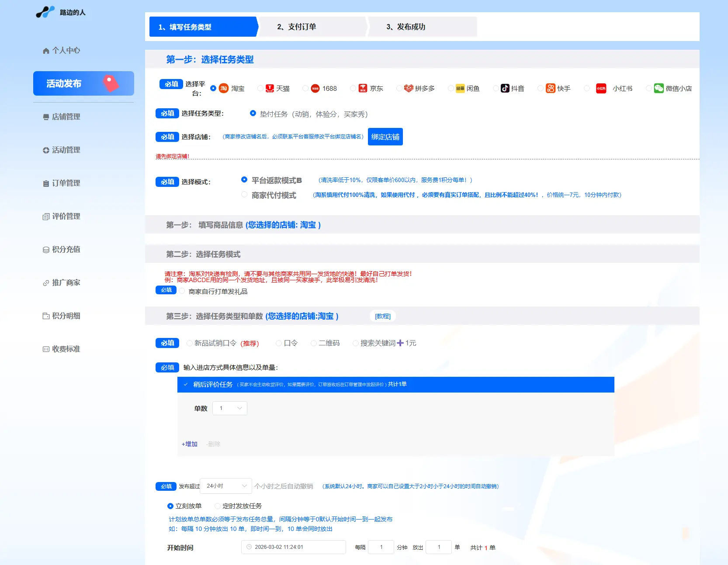Open the [教程] tutorial link
Viewport: 728px width, 565px height.
click(x=382, y=316)
